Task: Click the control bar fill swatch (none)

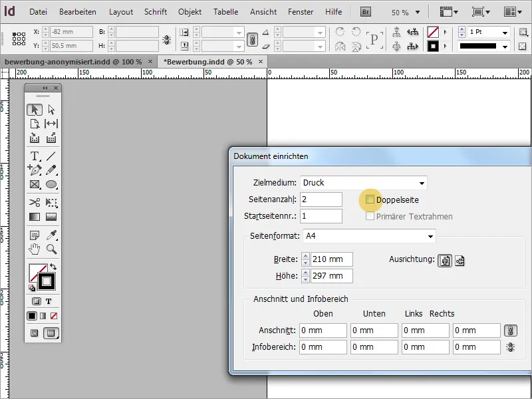Action: click(x=433, y=32)
